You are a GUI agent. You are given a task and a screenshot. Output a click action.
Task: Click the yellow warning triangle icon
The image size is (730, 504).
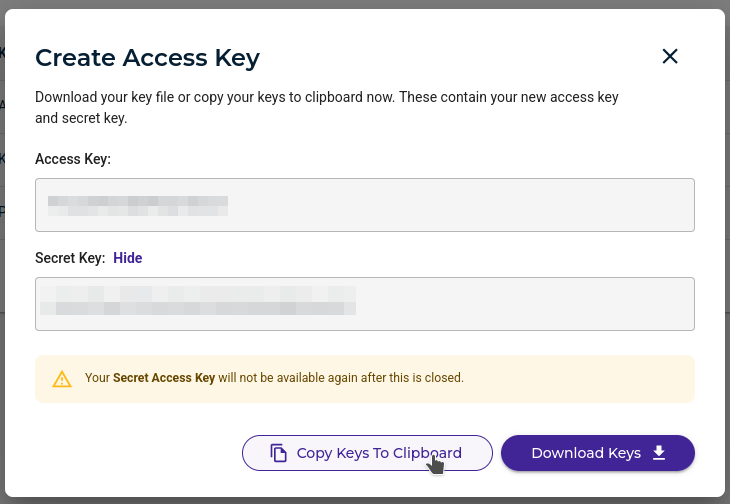tap(62, 379)
